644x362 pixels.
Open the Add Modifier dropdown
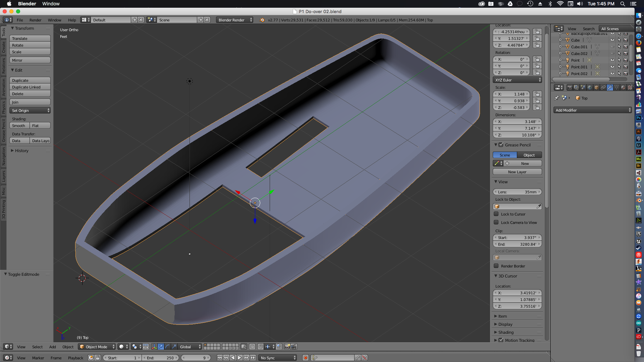pos(592,110)
